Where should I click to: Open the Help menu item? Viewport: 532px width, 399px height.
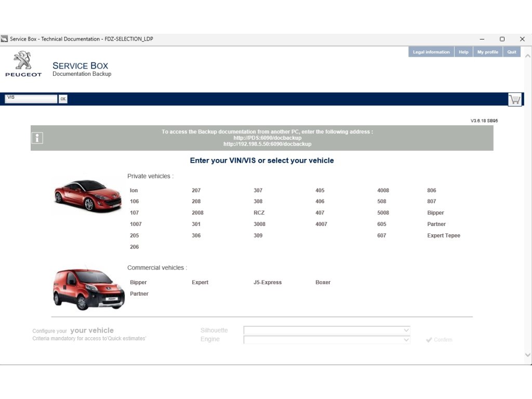(x=463, y=52)
